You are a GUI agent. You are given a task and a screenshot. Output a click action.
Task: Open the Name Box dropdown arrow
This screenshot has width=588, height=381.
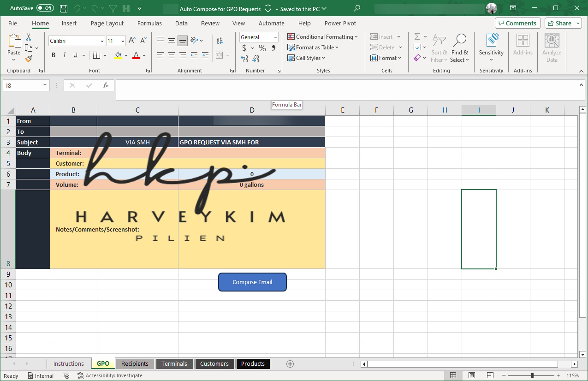[x=45, y=85]
